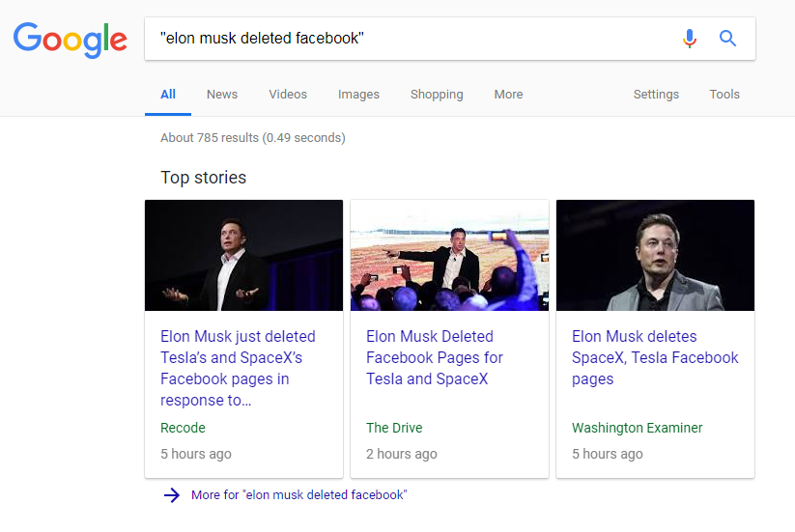The width and height of the screenshot is (795, 532).
Task: Click The Drive source label
Action: pos(394,428)
